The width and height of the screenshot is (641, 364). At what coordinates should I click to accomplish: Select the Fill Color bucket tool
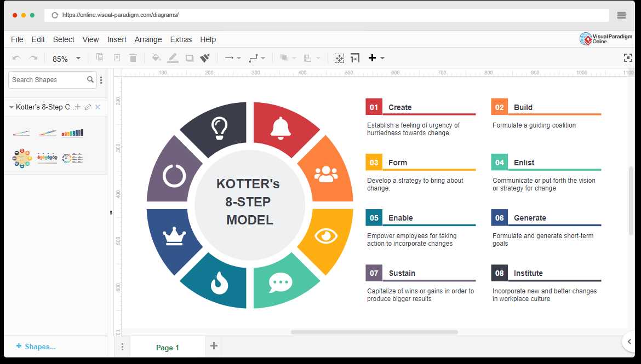point(156,58)
